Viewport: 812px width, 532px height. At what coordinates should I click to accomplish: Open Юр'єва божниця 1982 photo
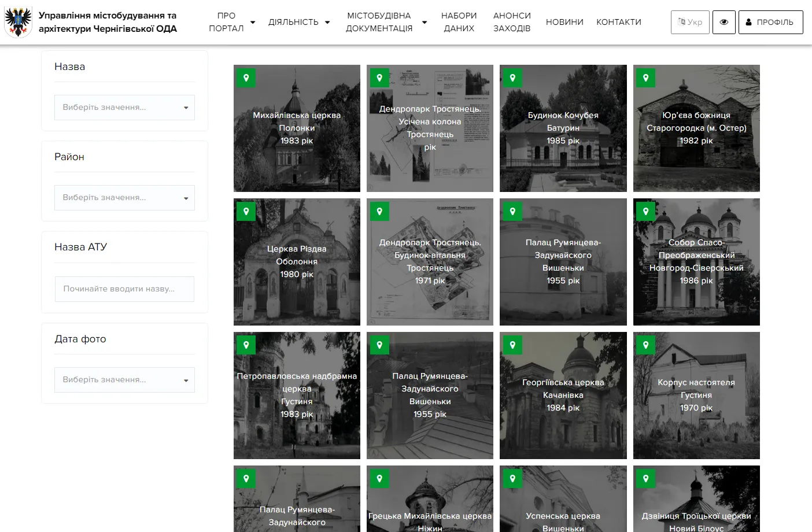[696, 128]
